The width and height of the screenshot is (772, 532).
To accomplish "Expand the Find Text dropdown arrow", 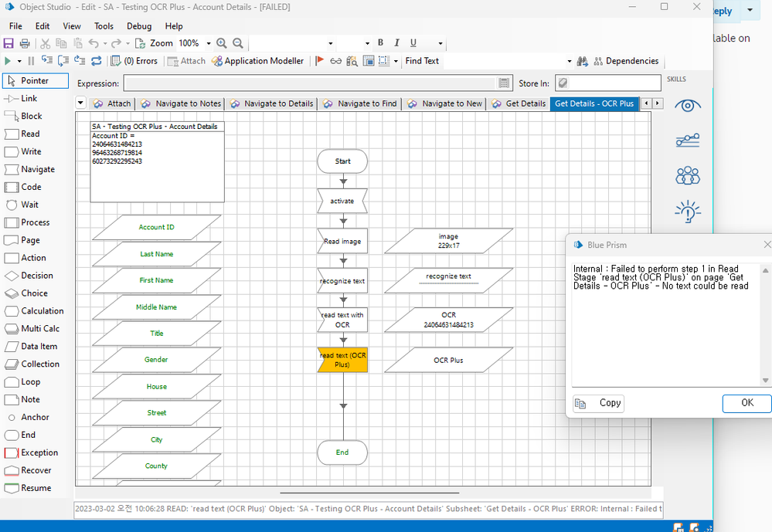I will click(x=570, y=61).
